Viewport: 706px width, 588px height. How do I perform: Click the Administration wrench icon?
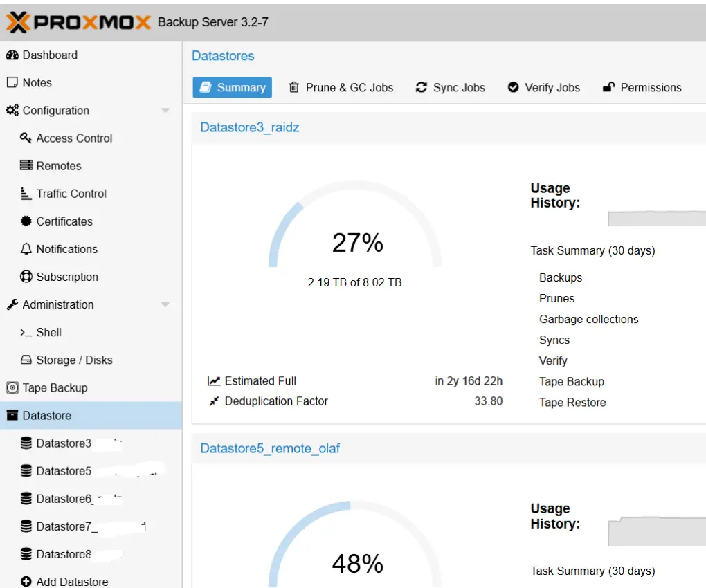coord(12,304)
